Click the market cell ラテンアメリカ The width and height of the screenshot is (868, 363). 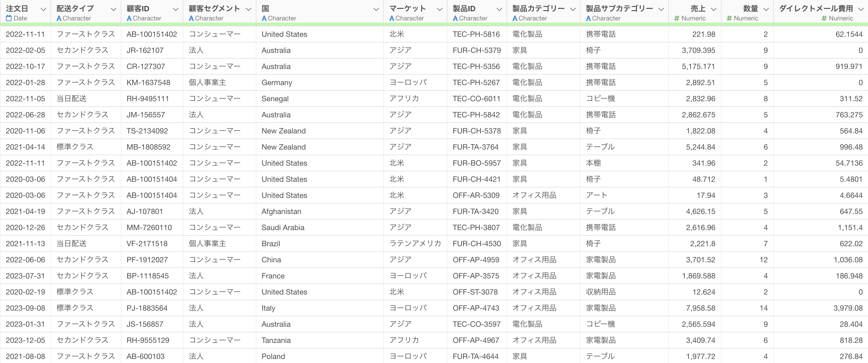415,244
